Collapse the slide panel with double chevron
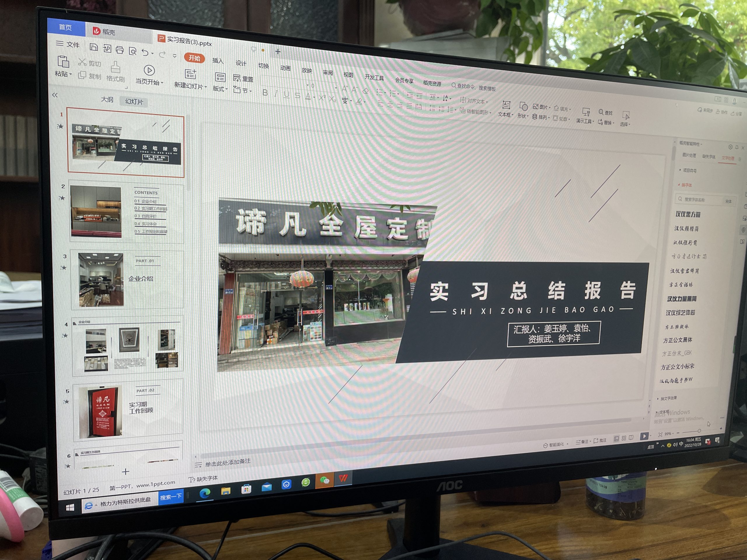This screenshot has height=560, width=747. pos(55,95)
